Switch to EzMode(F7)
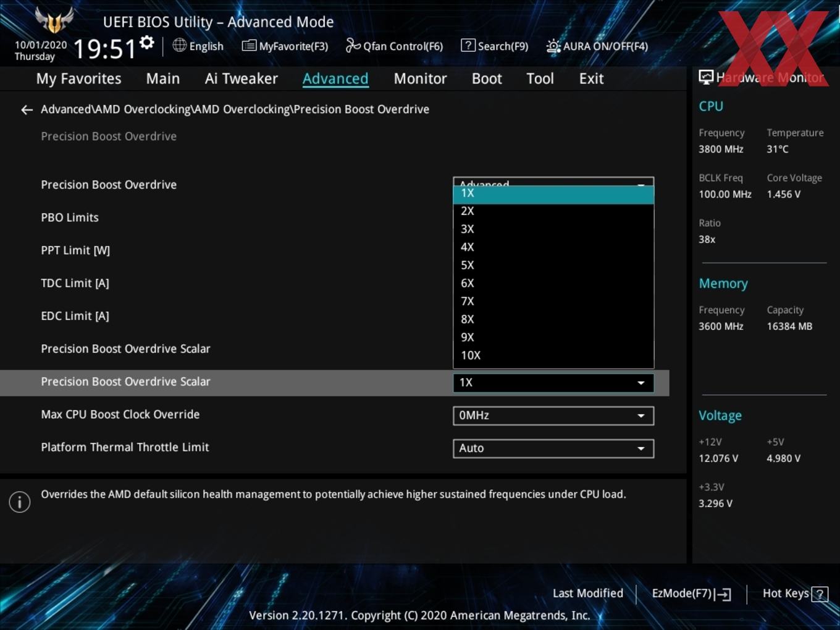 (x=692, y=594)
